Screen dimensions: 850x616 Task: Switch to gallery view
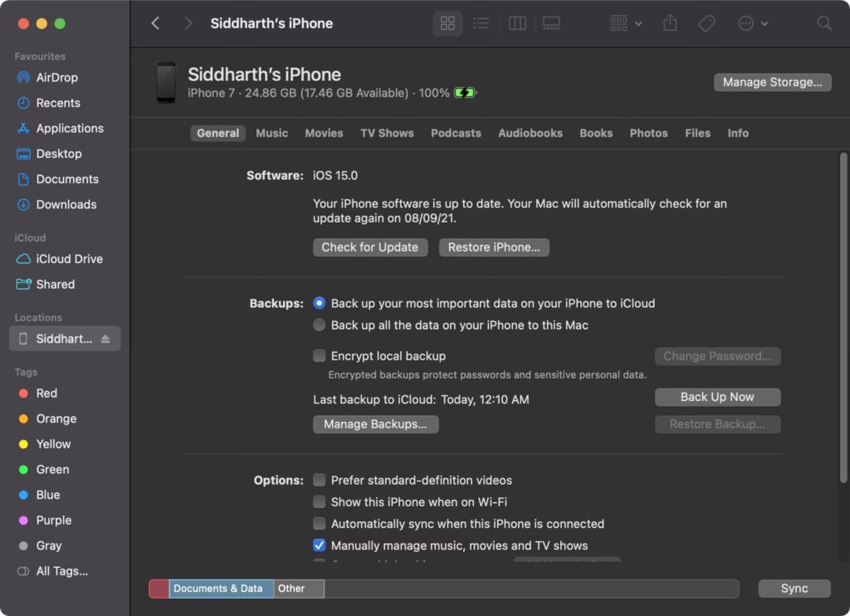[x=550, y=23]
